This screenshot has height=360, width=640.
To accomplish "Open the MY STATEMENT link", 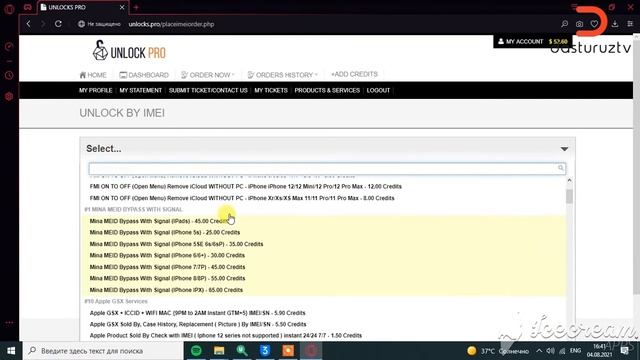I will tap(140, 90).
